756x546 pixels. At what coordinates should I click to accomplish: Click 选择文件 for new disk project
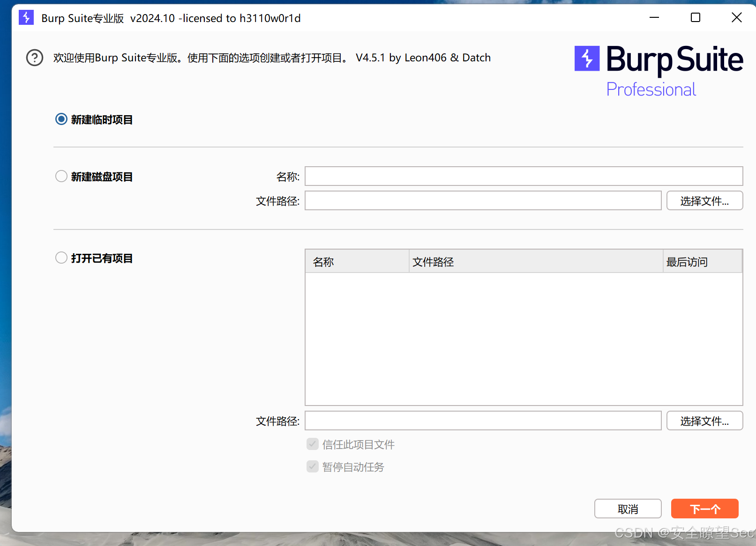click(x=705, y=200)
